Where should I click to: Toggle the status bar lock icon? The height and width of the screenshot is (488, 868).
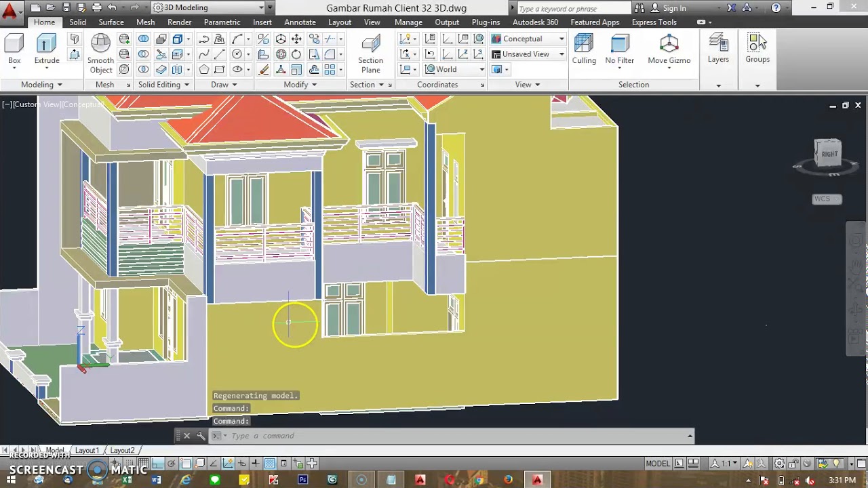tap(793, 464)
